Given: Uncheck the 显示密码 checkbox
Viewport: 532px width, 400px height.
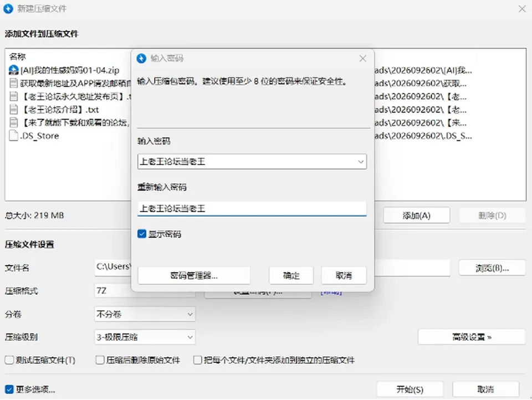Looking at the screenshot, I should [142, 234].
